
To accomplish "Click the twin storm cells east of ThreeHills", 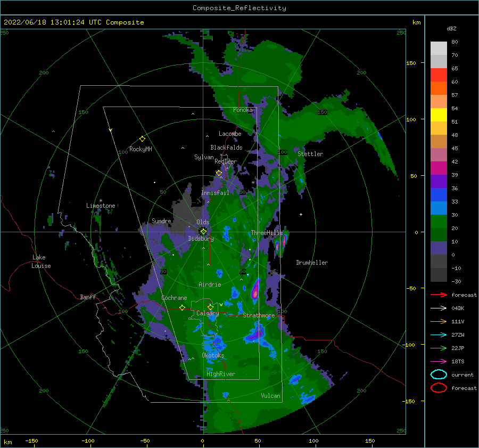I will pos(281,243).
